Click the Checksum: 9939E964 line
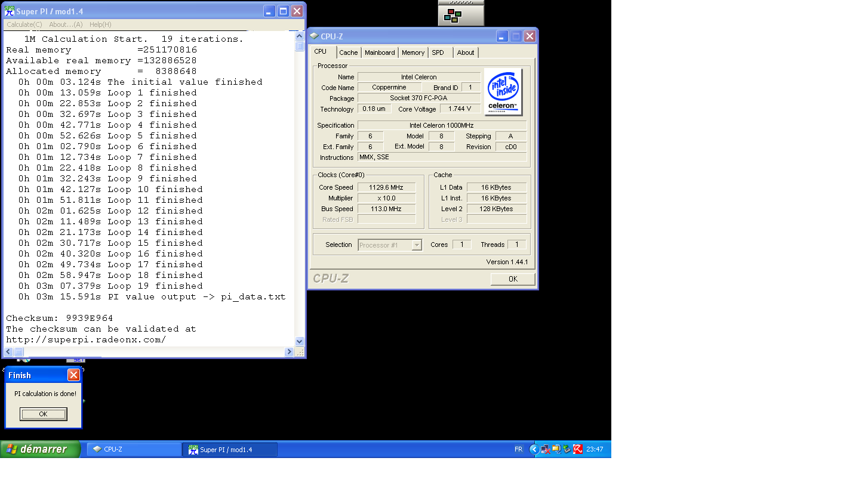This screenshot has width=868, height=501. [60, 318]
